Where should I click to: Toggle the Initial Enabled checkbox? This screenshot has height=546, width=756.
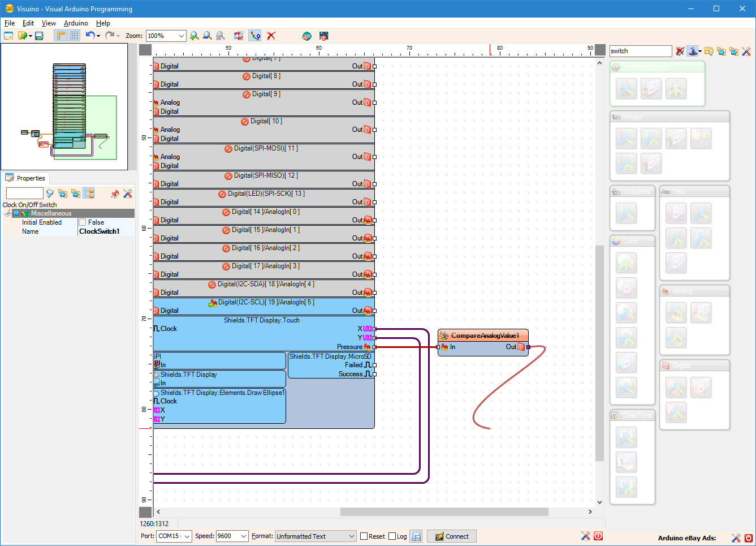[83, 222]
